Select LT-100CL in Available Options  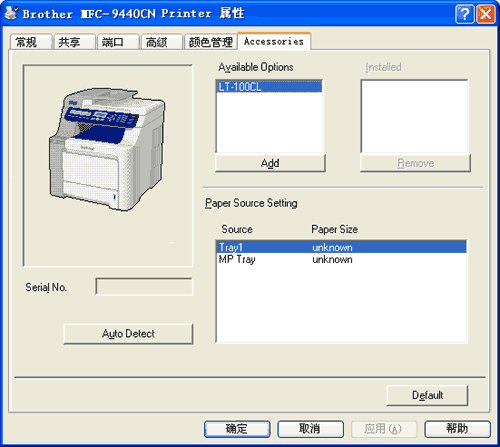click(269, 87)
